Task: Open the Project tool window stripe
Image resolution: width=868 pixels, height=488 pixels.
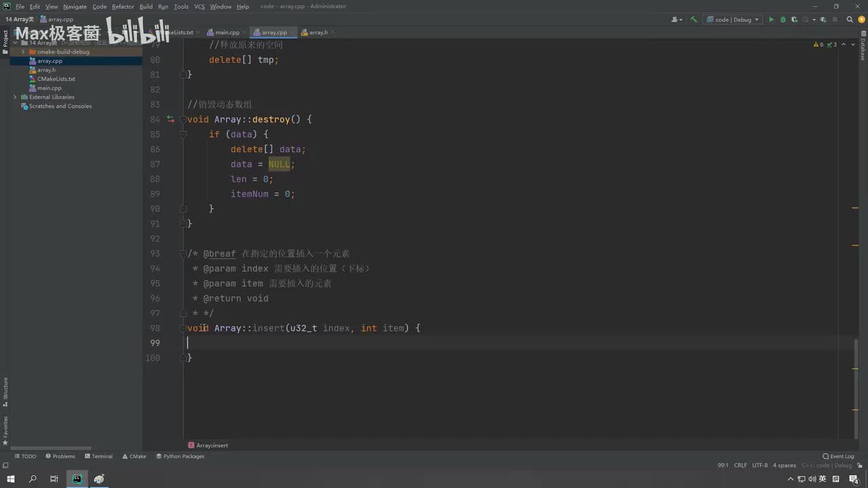Action: [x=5, y=41]
